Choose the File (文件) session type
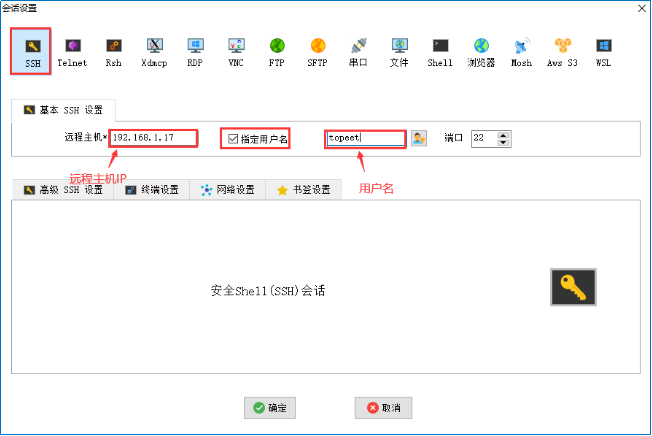The width and height of the screenshot is (652, 436). coord(399,52)
